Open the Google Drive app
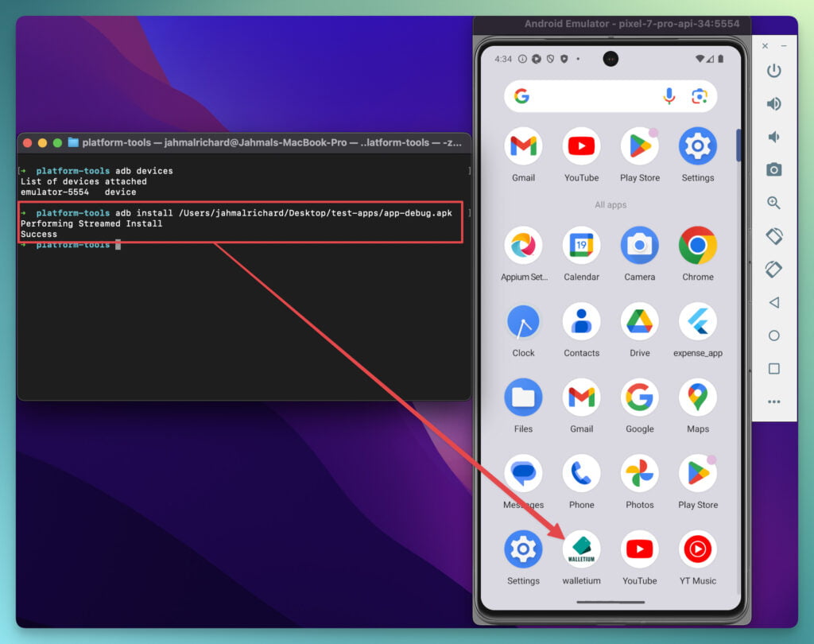The height and width of the screenshot is (644, 814). (x=640, y=322)
